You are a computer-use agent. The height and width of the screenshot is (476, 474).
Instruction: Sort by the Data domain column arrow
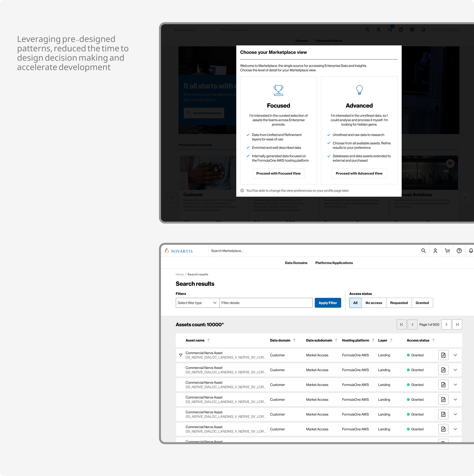pos(294,340)
